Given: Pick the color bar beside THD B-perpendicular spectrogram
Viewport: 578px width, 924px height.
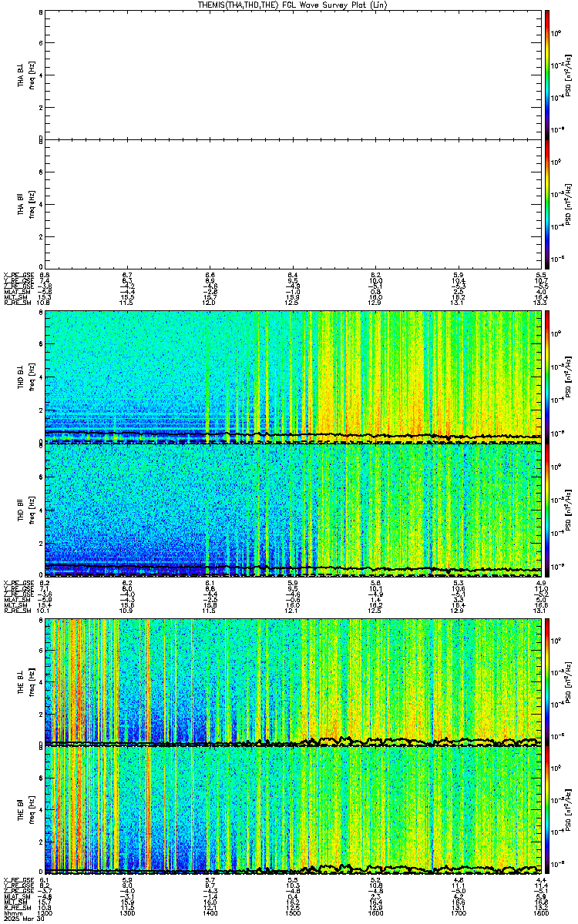Looking at the screenshot, I should [x=547, y=378].
